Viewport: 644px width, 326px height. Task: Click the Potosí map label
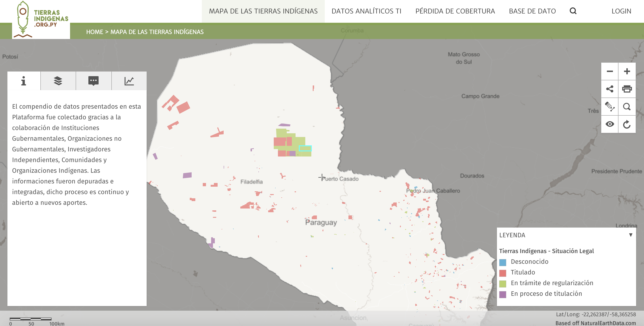[x=10, y=57]
